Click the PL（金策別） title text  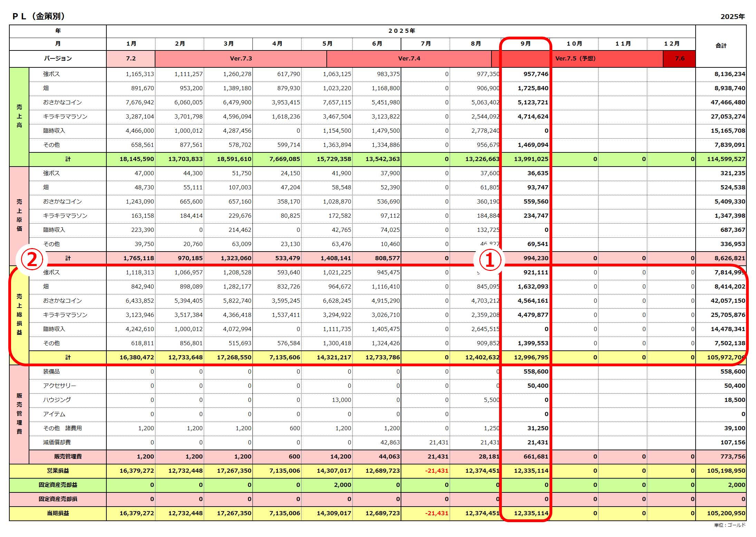[x=39, y=16]
